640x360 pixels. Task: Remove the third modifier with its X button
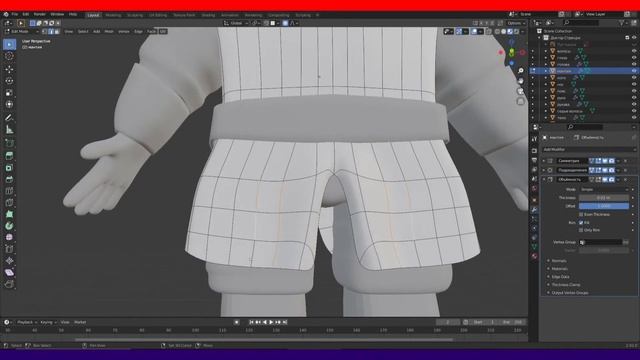(x=626, y=180)
